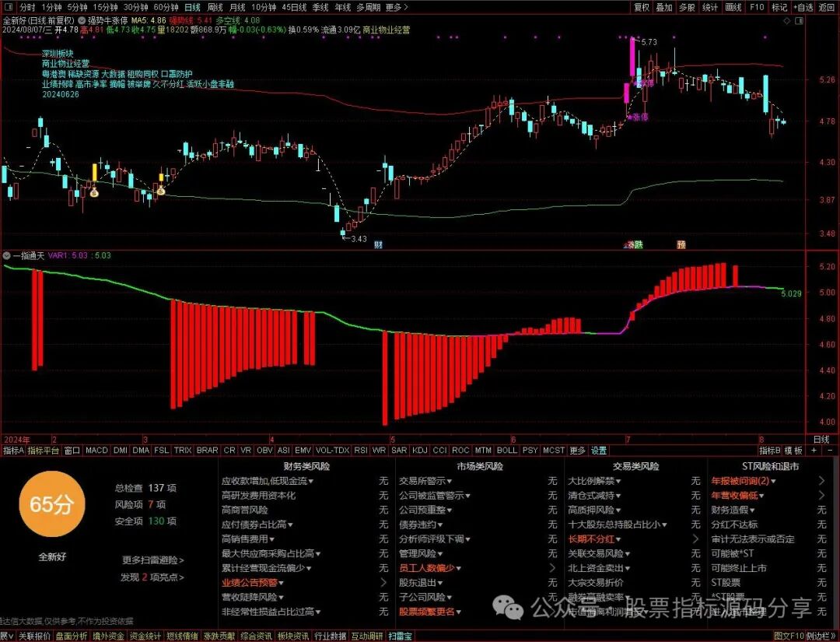Click 叠加 overlay button
The width and height of the screenshot is (840, 642).
pyautogui.click(x=664, y=7)
